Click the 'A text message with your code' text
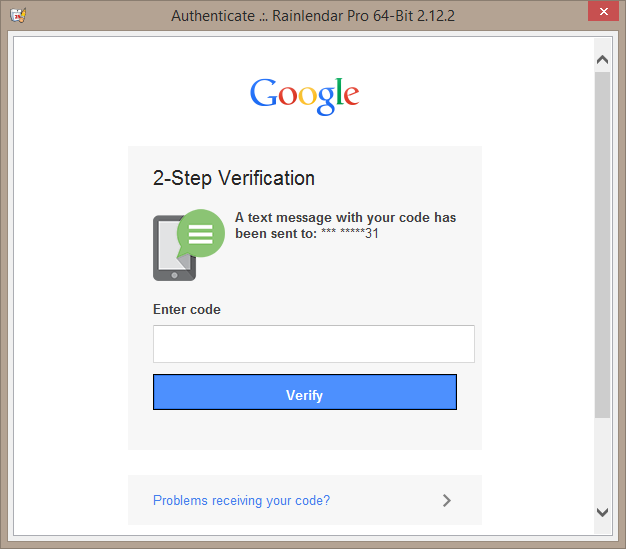This screenshot has width=626, height=549. [345, 226]
